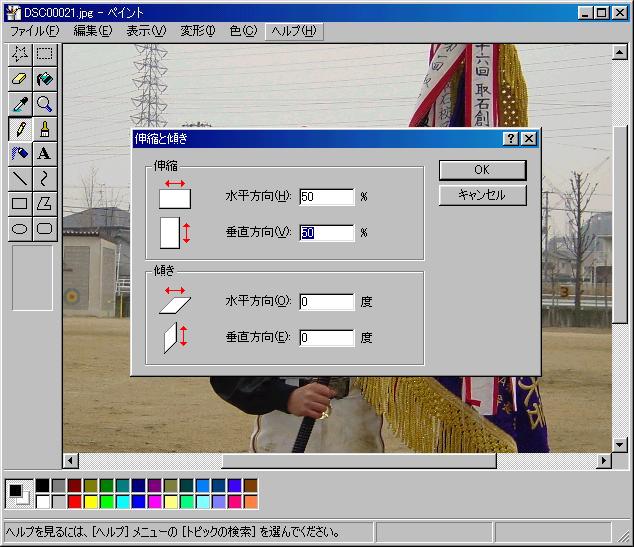Choose the Curve tool

44,179
